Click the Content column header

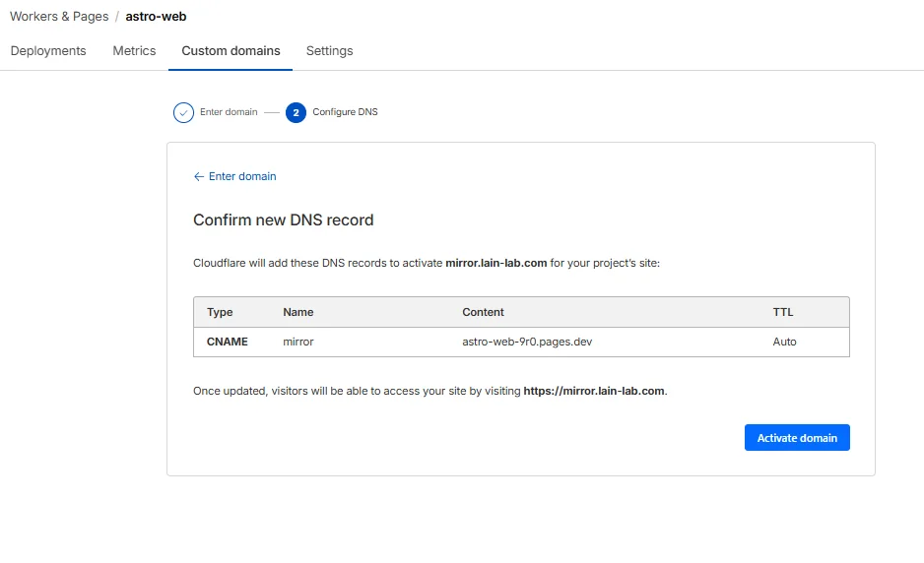pyautogui.click(x=484, y=312)
